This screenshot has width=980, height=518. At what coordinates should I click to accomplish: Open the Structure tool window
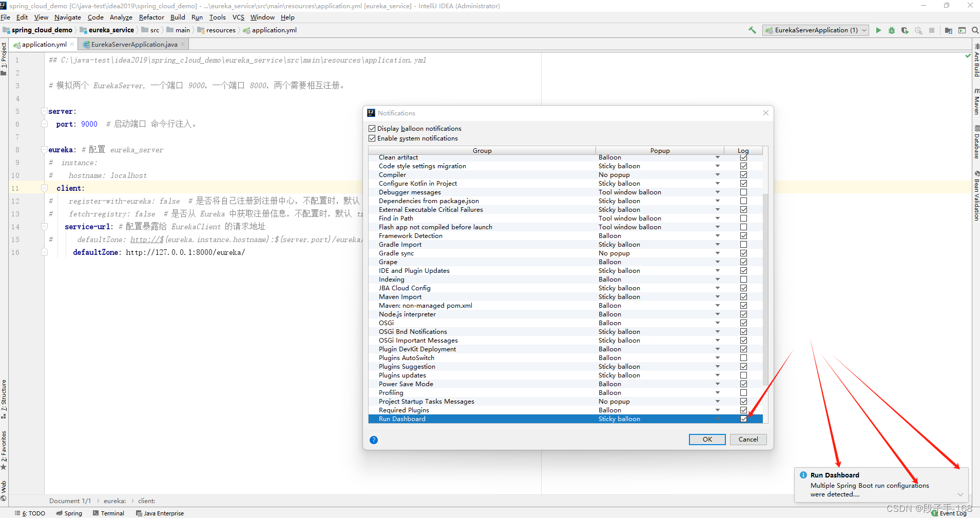(x=4, y=399)
